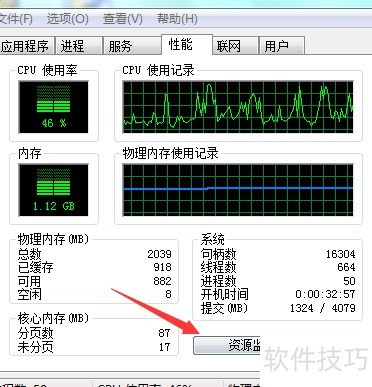Click the 总数 label
Image resolution: width=372 pixels, height=387 pixels.
[x=29, y=255]
